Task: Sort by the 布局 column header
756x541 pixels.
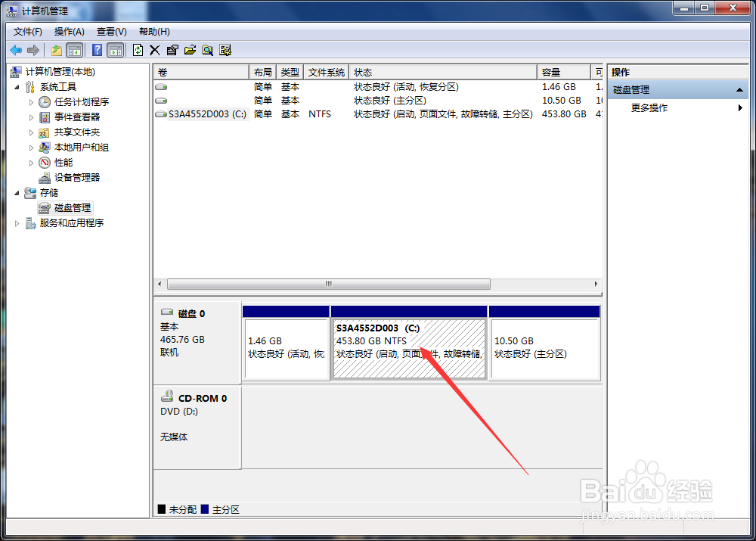Action: coord(263,73)
